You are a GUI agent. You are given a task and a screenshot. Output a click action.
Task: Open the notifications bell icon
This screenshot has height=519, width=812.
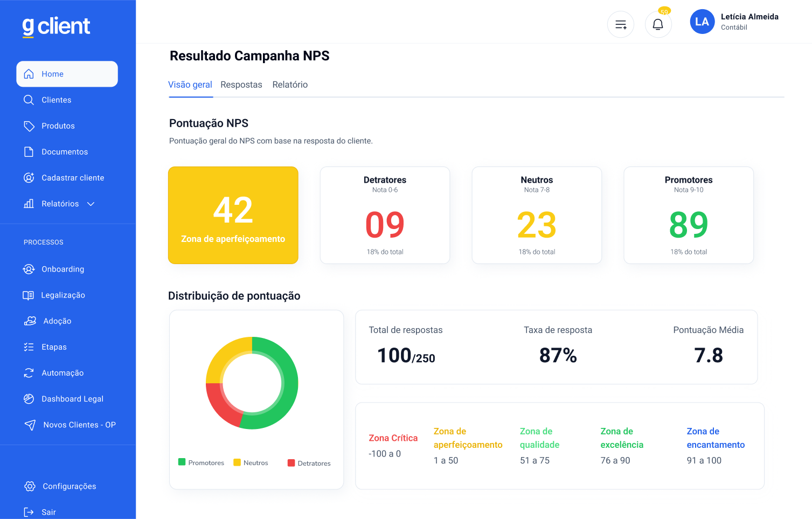pos(658,24)
